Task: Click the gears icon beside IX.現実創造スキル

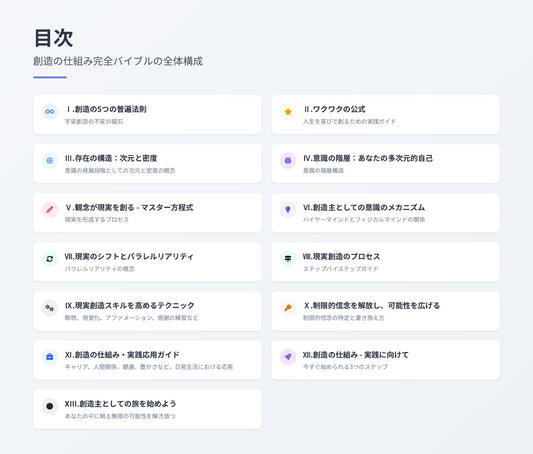Action: 50,308
